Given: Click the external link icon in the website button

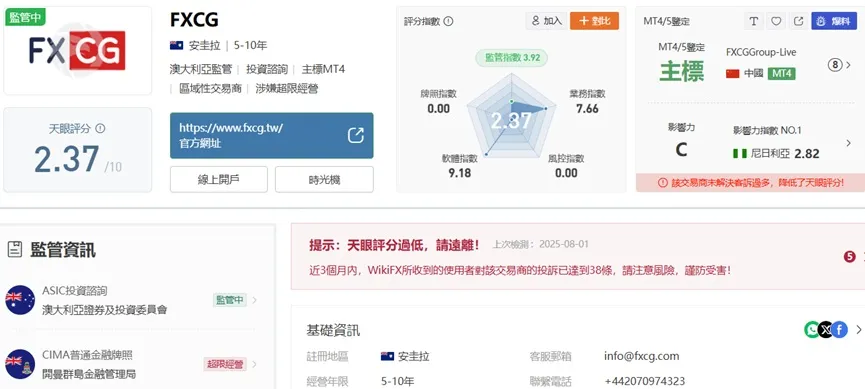Looking at the screenshot, I should [x=356, y=136].
